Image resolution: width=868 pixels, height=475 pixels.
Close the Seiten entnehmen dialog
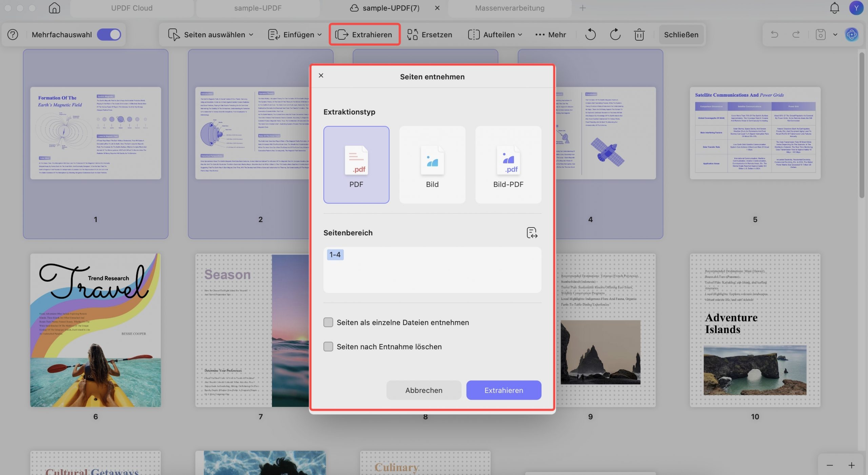click(321, 75)
